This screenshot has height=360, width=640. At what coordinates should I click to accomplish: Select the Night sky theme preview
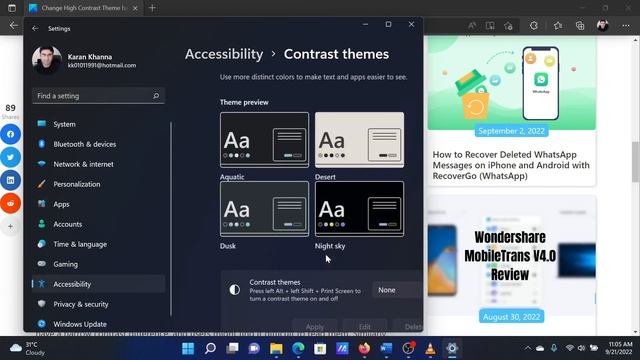pos(360,209)
